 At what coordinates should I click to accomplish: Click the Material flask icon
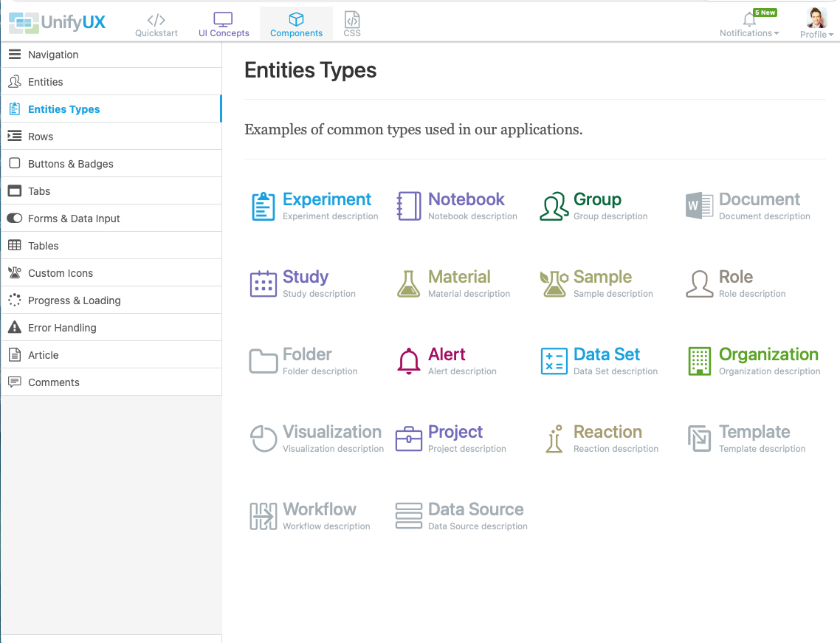[408, 283]
